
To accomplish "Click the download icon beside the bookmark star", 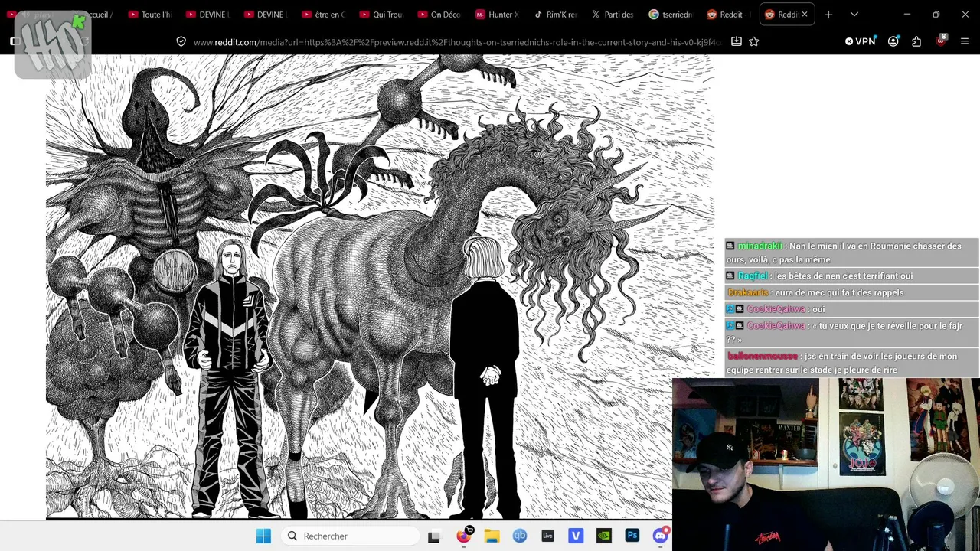I will tap(737, 41).
